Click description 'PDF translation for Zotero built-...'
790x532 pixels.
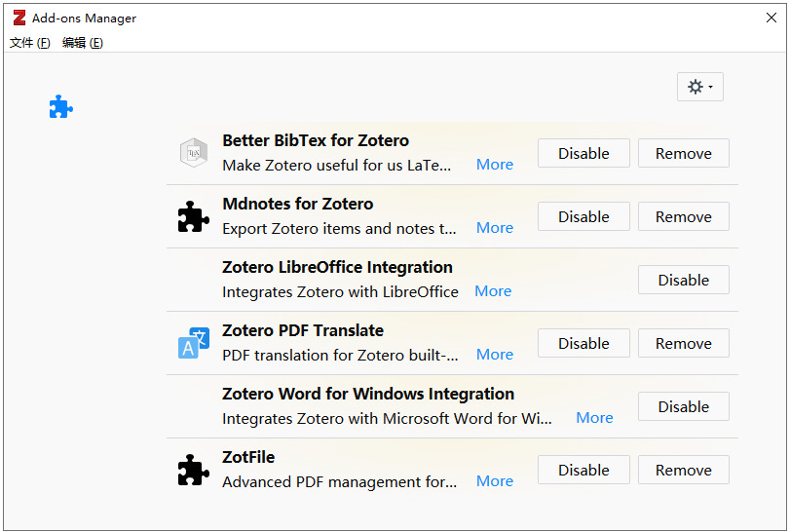click(x=340, y=356)
